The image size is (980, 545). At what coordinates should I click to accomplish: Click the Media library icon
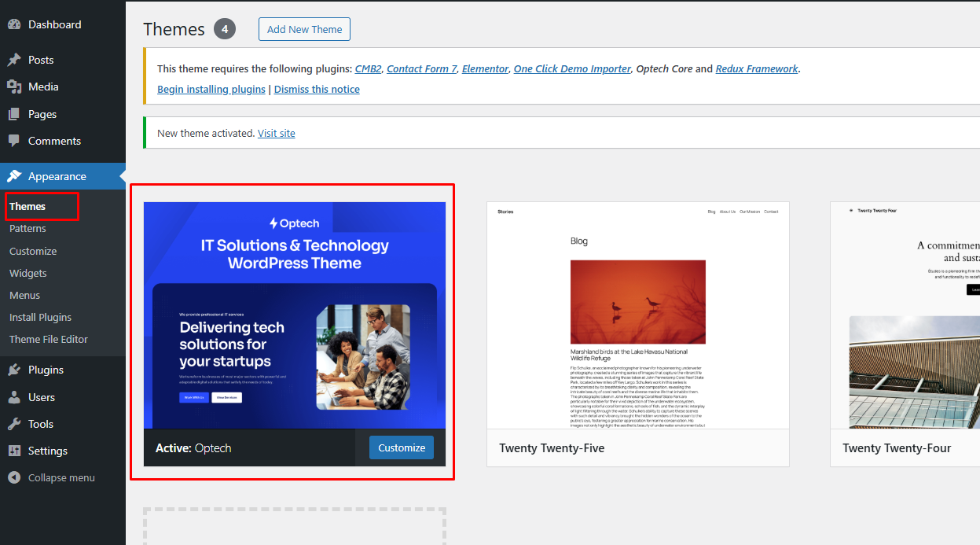point(14,87)
